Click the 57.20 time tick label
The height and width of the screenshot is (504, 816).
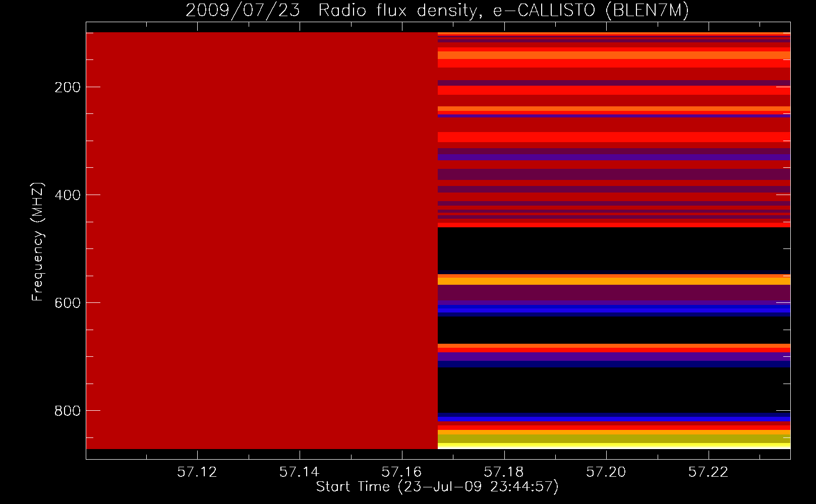[x=606, y=472]
